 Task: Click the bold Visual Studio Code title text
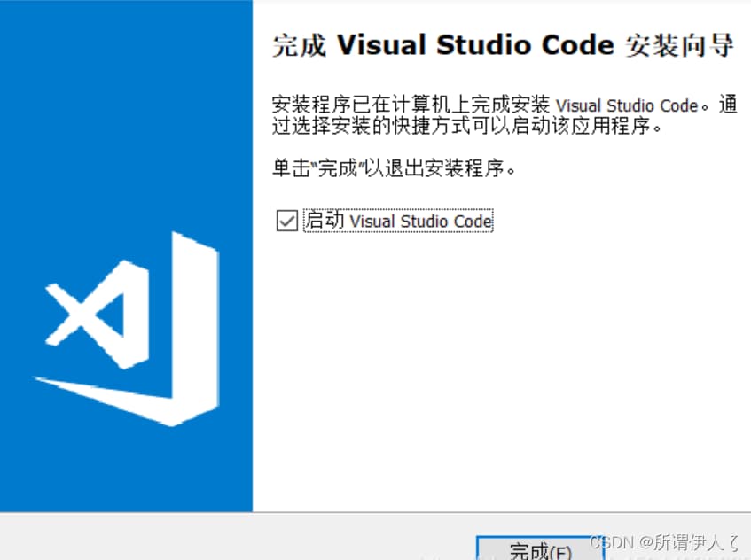(x=475, y=47)
